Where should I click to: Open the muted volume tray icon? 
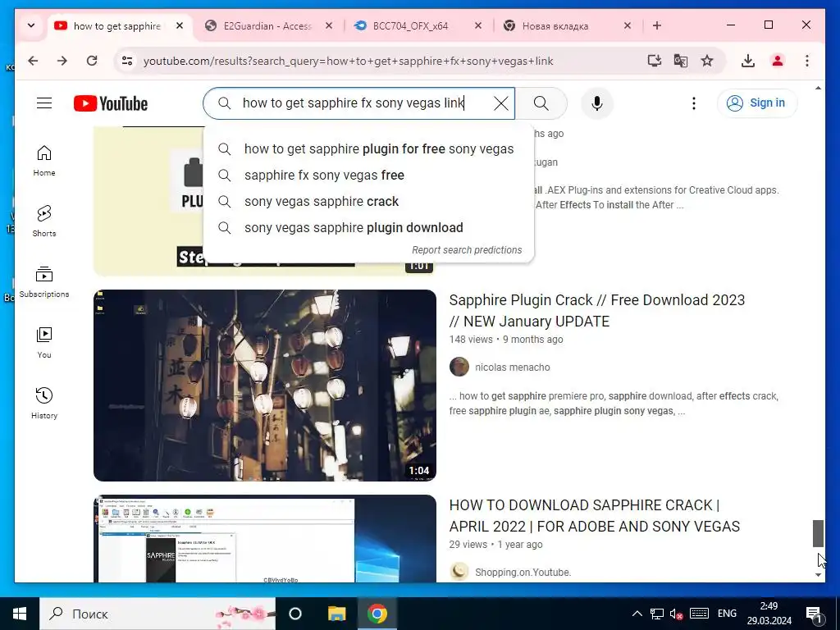point(676,614)
